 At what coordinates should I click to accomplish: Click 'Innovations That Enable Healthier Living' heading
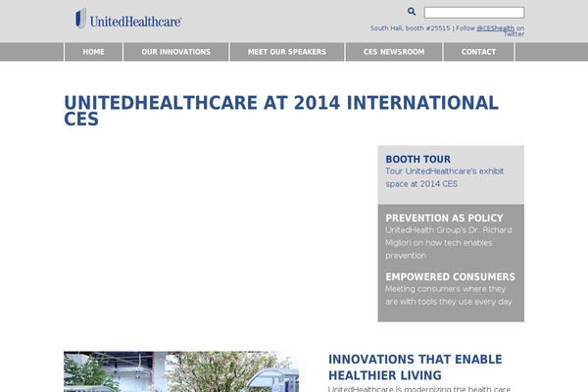(x=416, y=367)
